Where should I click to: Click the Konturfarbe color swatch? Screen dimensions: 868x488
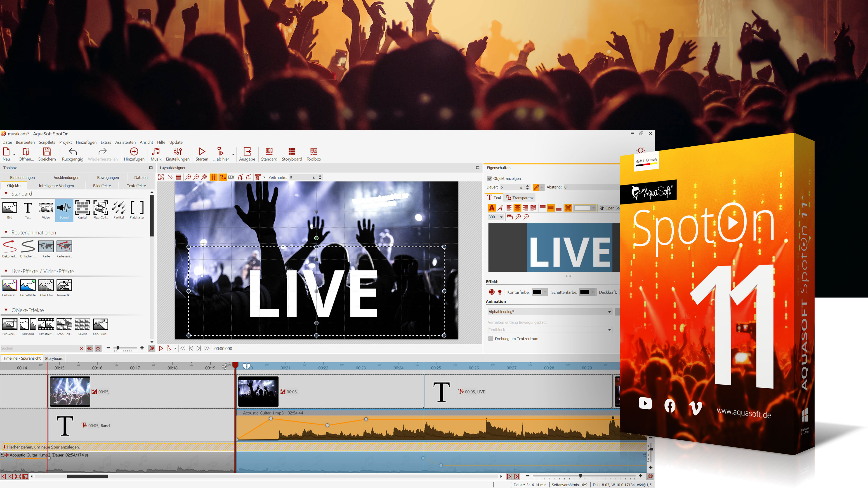pos(537,292)
